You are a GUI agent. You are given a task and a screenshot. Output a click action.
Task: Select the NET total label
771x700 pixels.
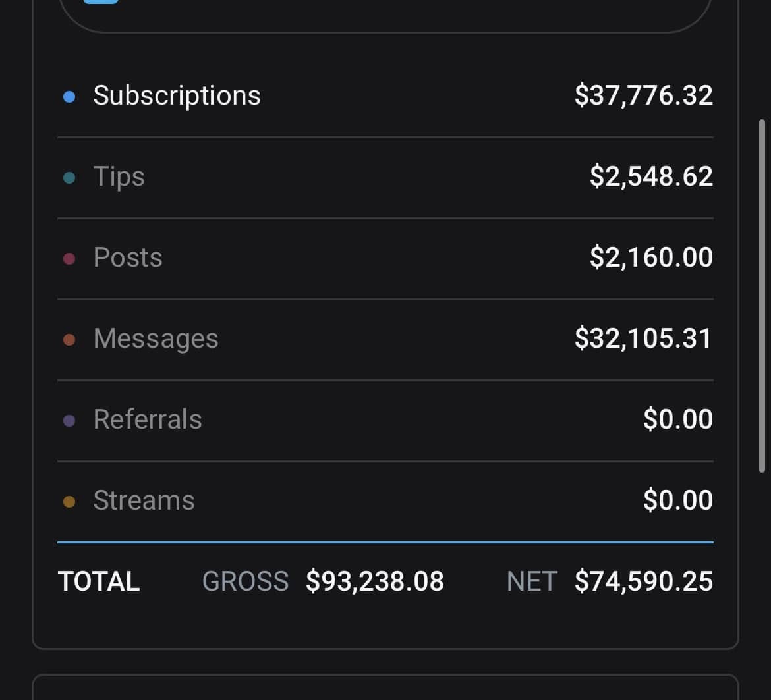[x=531, y=581]
